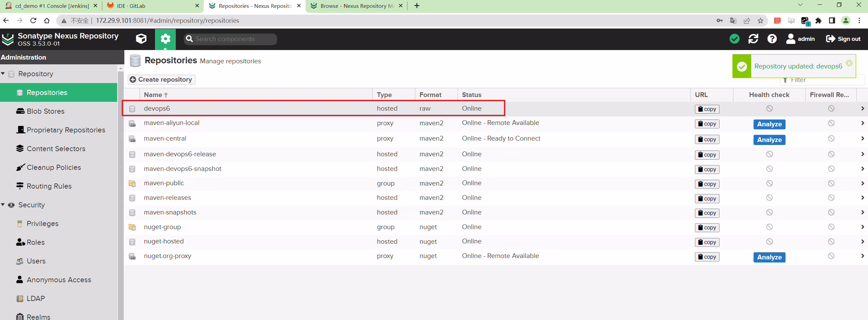Viewport: 868px width, 320px height.
Task: Open Users under Security
Action: 59,261
